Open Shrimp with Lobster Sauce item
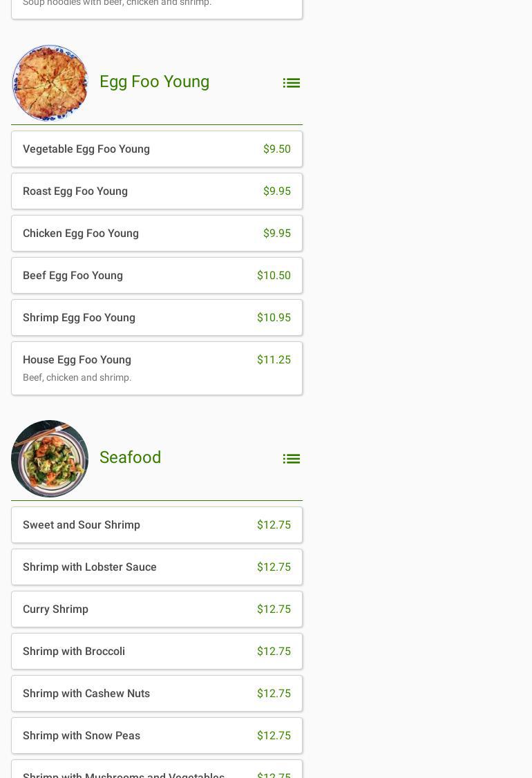The height and width of the screenshot is (778, 532). coord(156,567)
